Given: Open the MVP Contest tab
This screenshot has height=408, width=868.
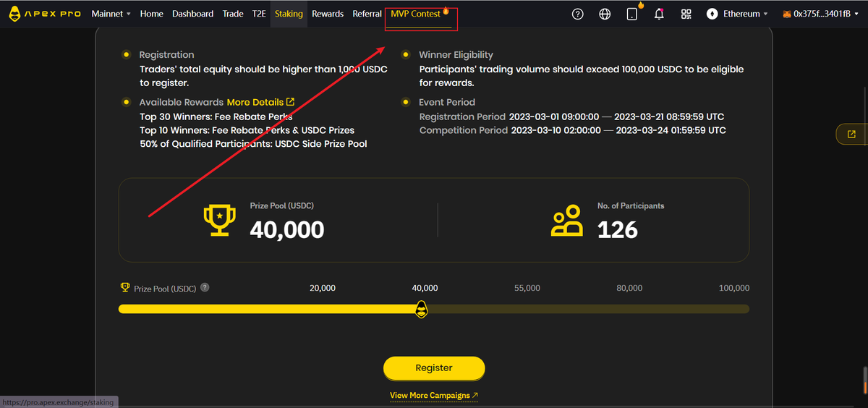Looking at the screenshot, I should (416, 14).
